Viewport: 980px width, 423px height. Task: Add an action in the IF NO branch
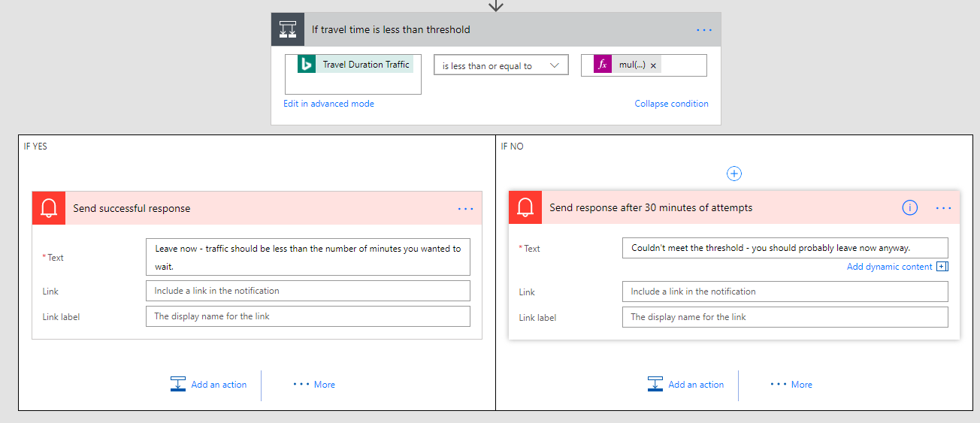[686, 385]
